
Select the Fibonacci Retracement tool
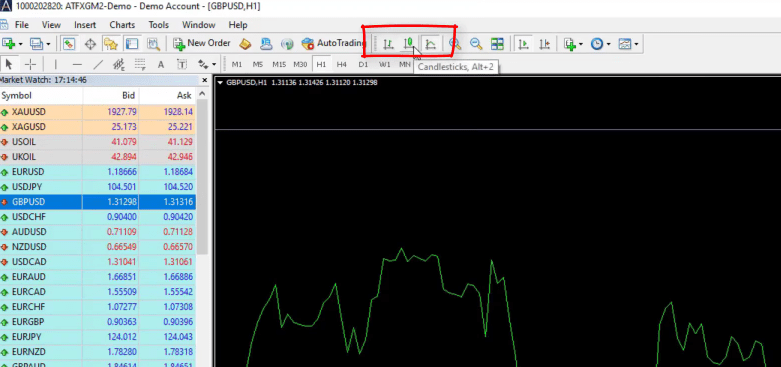pos(140,64)
